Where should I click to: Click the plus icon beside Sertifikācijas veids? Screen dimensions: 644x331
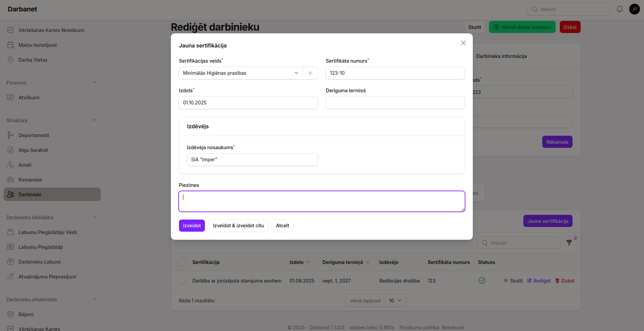310,73
